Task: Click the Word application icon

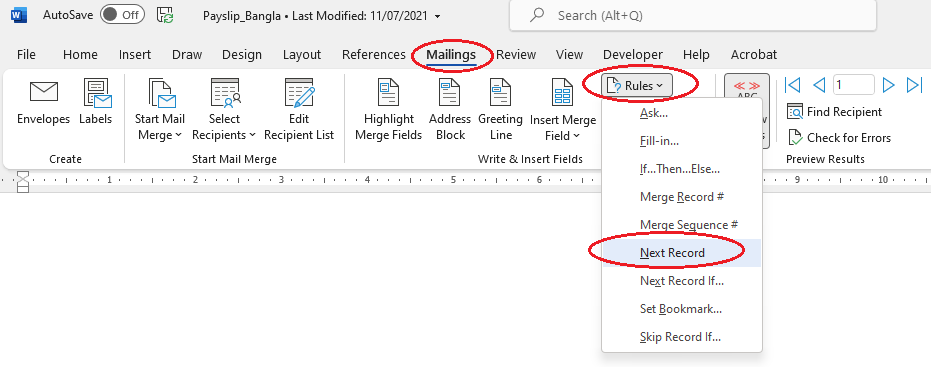Action: click(19, 15)
